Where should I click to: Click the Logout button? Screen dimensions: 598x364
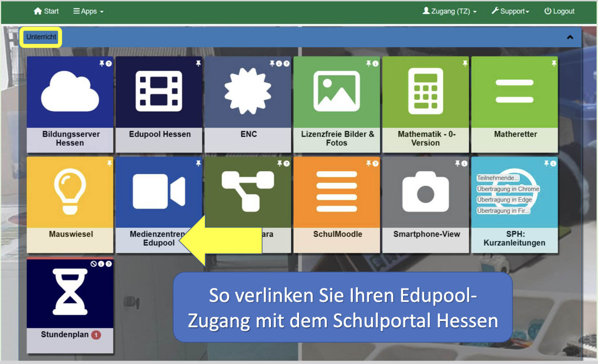559,11
